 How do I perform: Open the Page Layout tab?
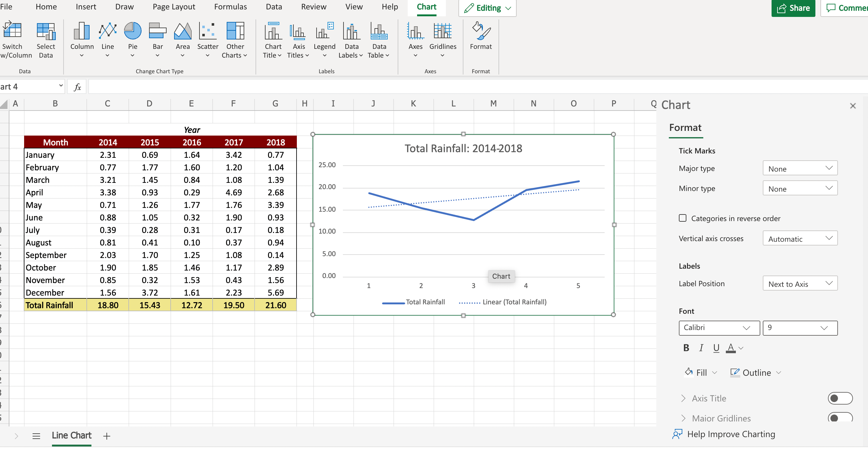point(174,7)
